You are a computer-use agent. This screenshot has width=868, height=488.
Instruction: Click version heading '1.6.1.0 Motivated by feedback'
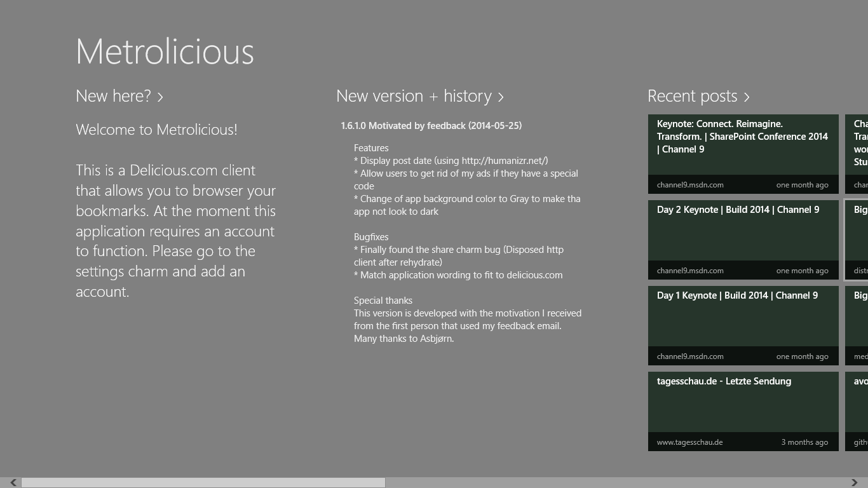[431, 126]
